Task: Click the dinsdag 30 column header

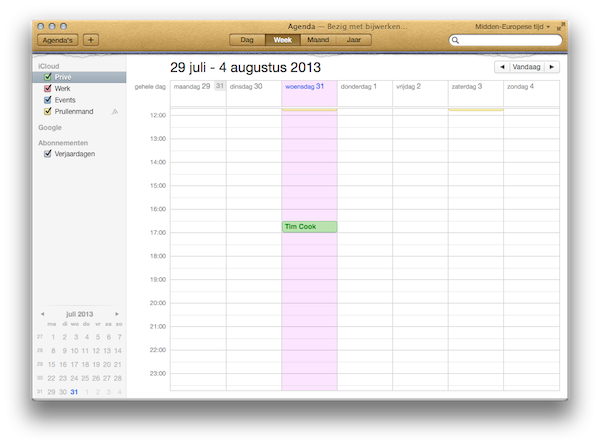Action: click(246, 86)
